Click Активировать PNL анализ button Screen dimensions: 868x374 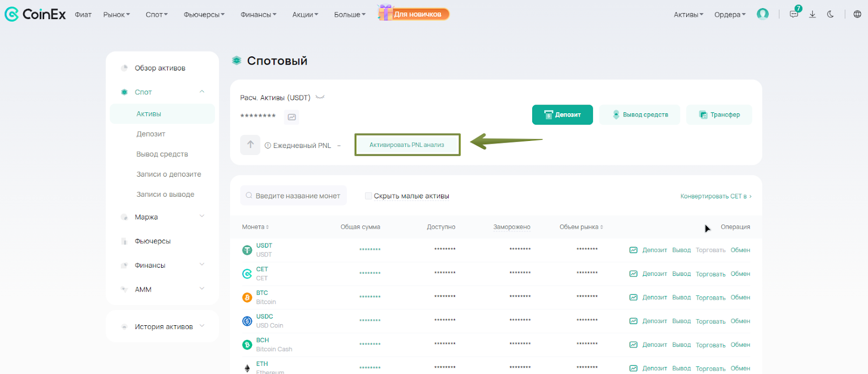click(x=407, y=145)
